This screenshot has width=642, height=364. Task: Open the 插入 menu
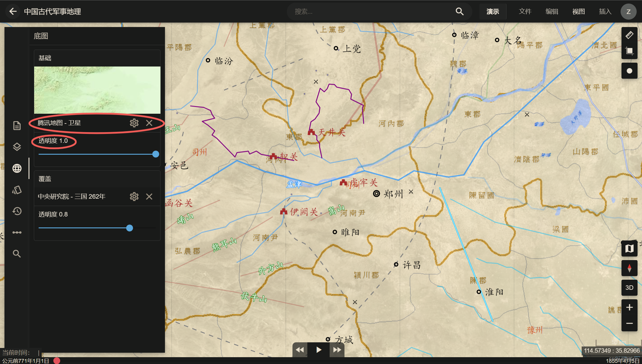605,12
